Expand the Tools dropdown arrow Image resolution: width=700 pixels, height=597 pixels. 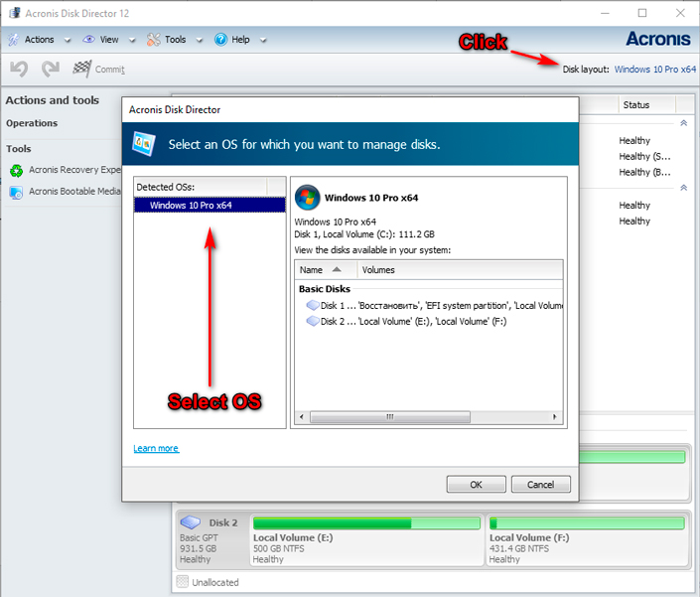click(200, 40)
